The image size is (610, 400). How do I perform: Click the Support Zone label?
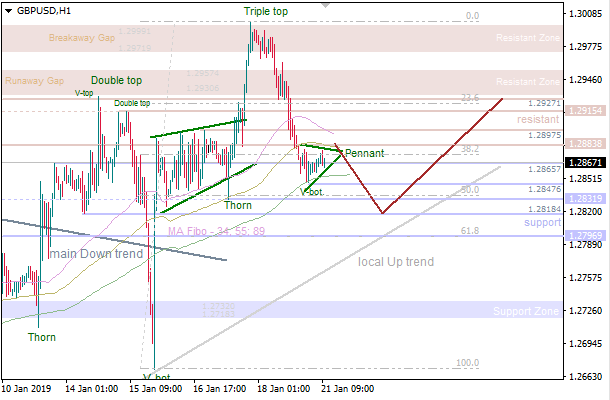(526, 312)
